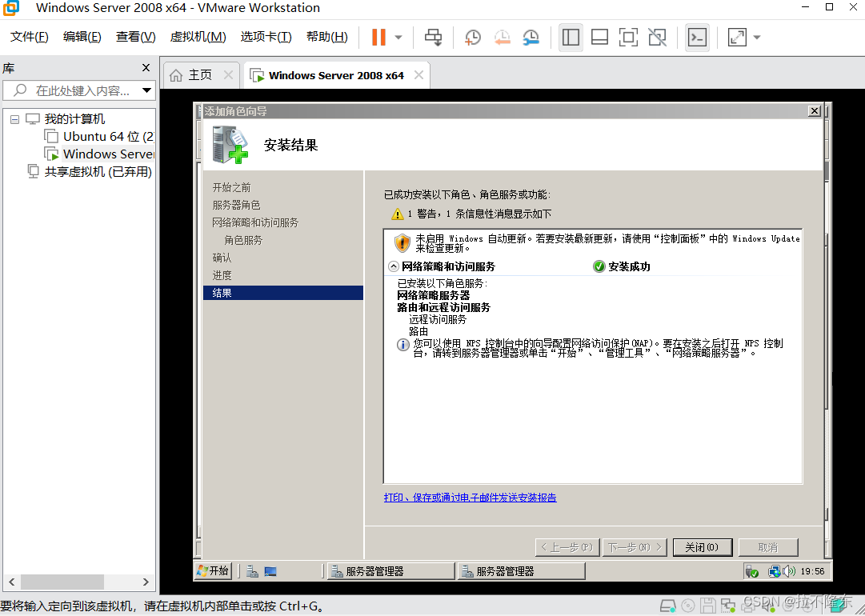
Task: Select 网络策略和访问服务 wizard step in sidebar
Action: [255, 222]
